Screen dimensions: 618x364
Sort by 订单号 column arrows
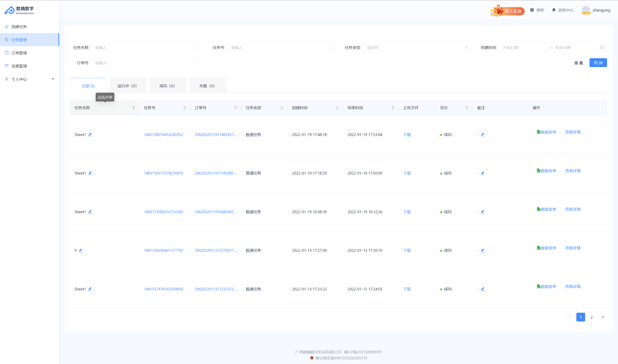pyautogui.click(x=236, y=108)
